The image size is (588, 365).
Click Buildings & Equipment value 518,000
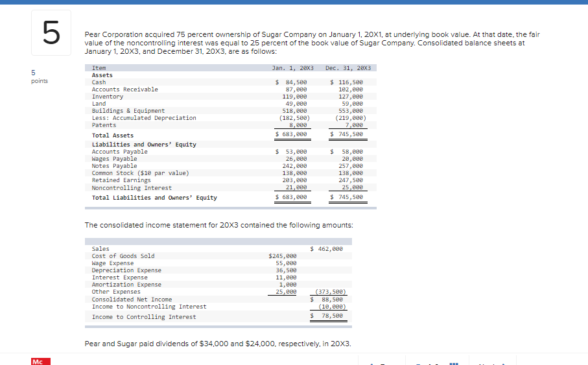(295, 111)
